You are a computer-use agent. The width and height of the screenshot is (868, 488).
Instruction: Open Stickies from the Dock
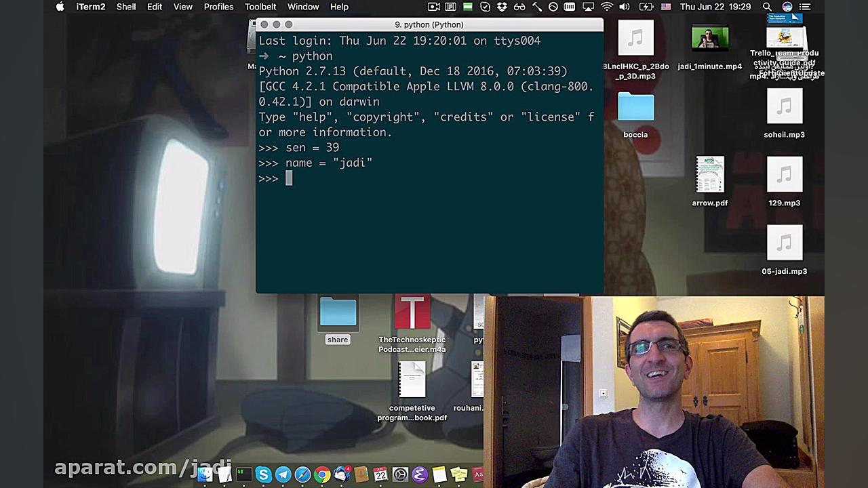(459, 474)
